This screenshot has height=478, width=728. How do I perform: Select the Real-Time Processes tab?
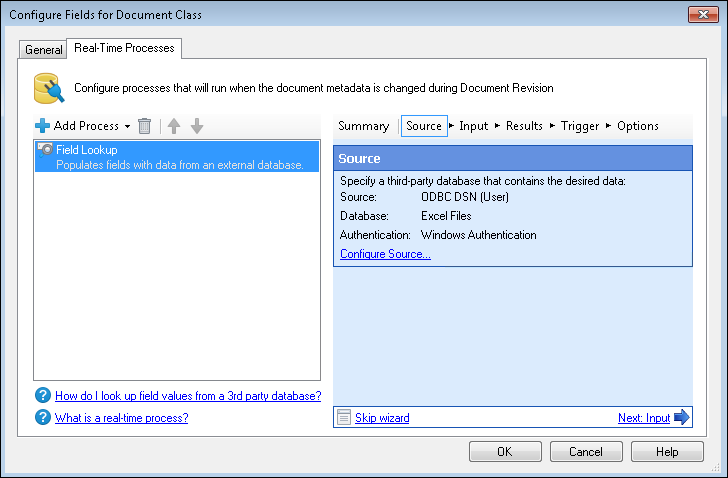point(124,48)
